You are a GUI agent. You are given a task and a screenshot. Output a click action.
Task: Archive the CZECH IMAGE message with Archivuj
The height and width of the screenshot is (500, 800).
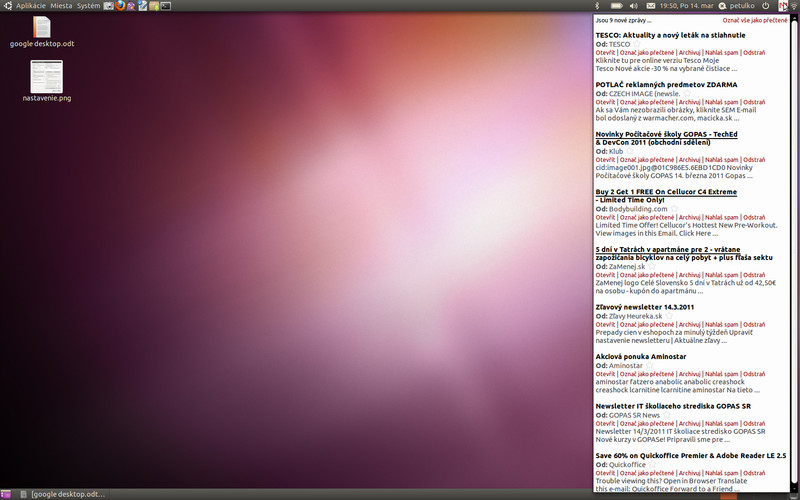click(689, 102)
